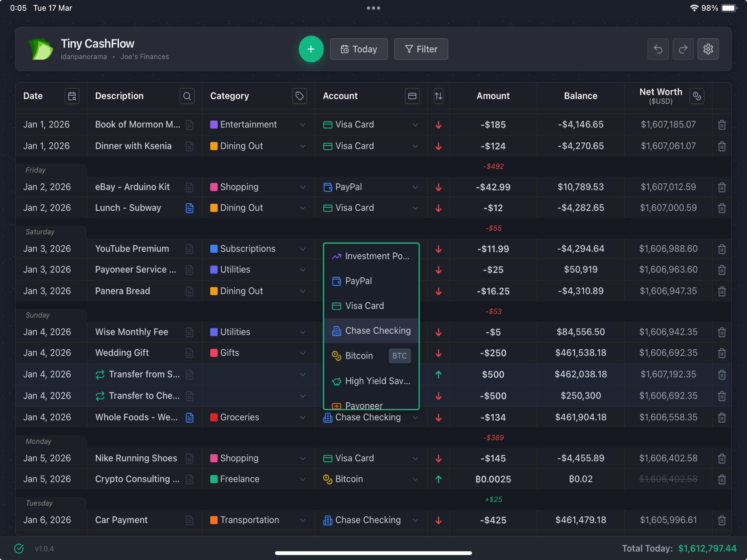
Task: Open the note icon for Crypto Consulting row
Action: (189, 479)
